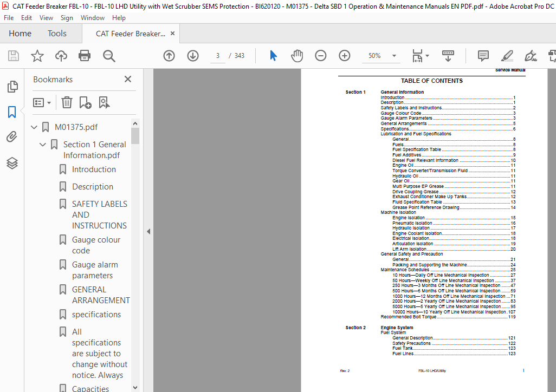Image resolution: width=556 pixels, height=392 pixels.
Task: Click the bookmarks scrollbar thumb
Action: click(x=135, y=136)
